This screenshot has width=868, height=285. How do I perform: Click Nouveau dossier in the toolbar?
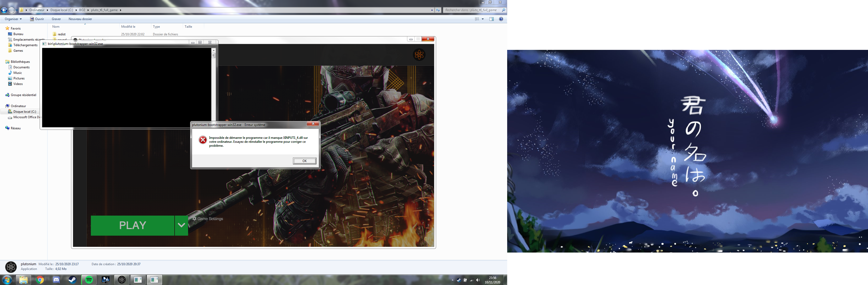coord(80,19)
